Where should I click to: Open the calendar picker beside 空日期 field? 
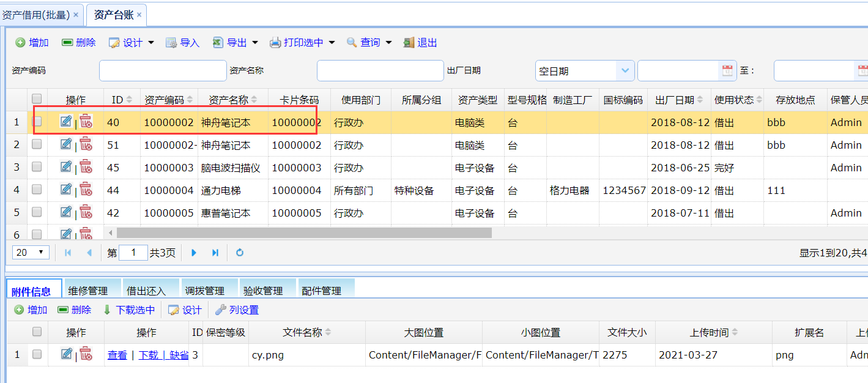[727, 70]
